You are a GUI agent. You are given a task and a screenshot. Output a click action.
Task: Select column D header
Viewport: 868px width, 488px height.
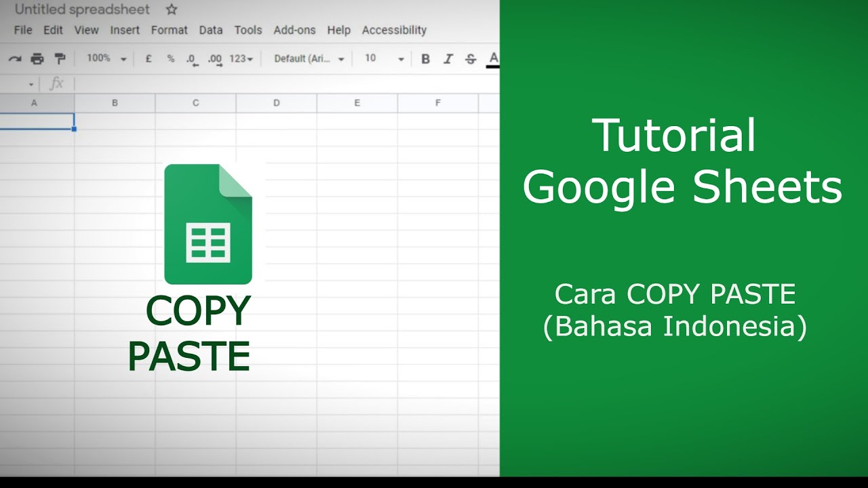click(276, 103)
